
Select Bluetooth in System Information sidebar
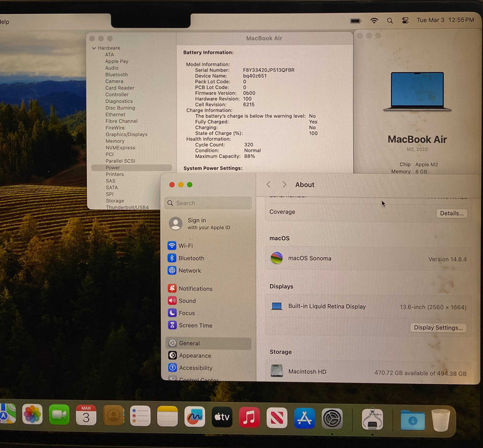117,74
